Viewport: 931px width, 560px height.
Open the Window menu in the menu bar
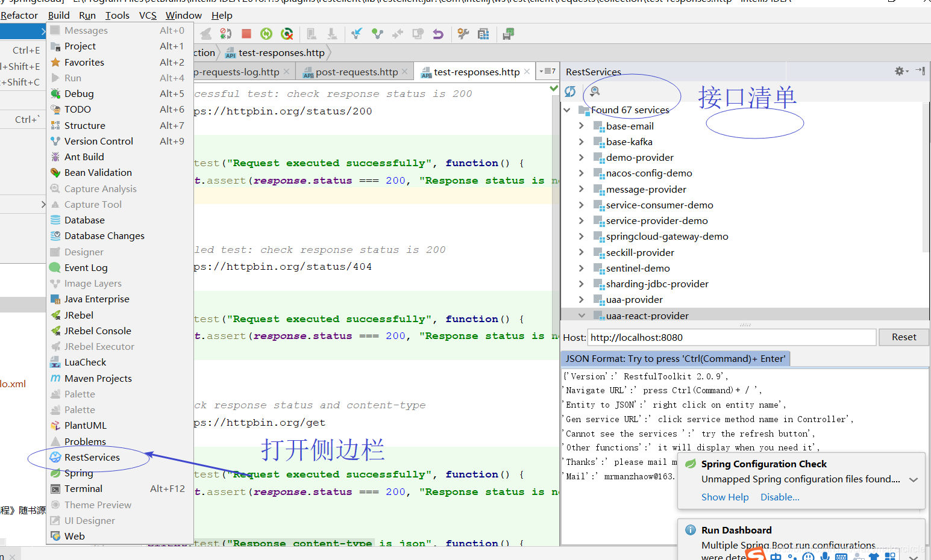point(184,16)
